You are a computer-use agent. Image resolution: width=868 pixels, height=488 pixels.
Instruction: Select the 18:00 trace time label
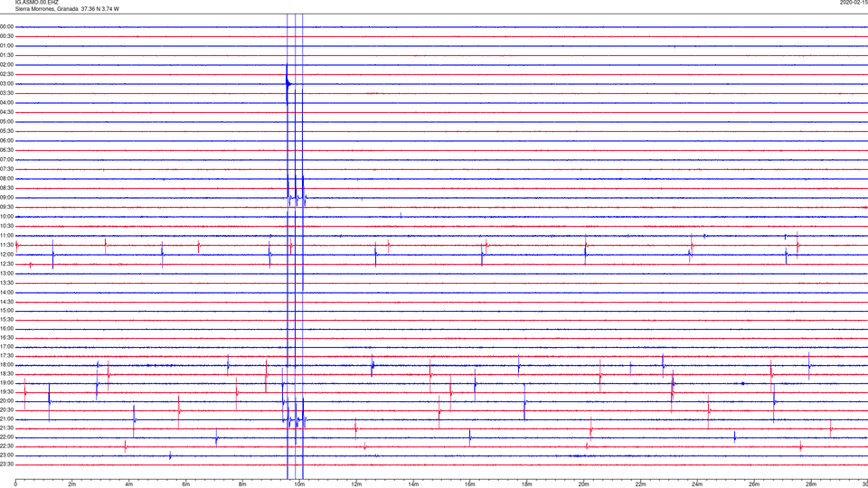(6, 365)
